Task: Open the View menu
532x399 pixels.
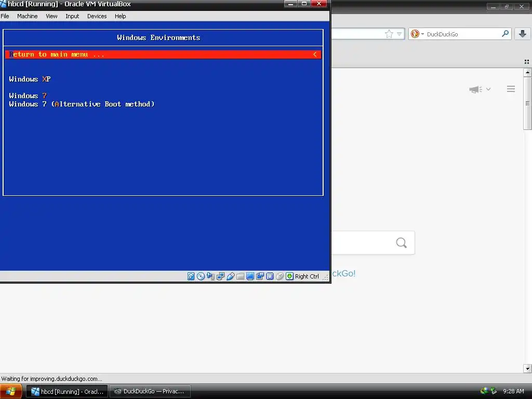Action: click(x=51, y=16)
